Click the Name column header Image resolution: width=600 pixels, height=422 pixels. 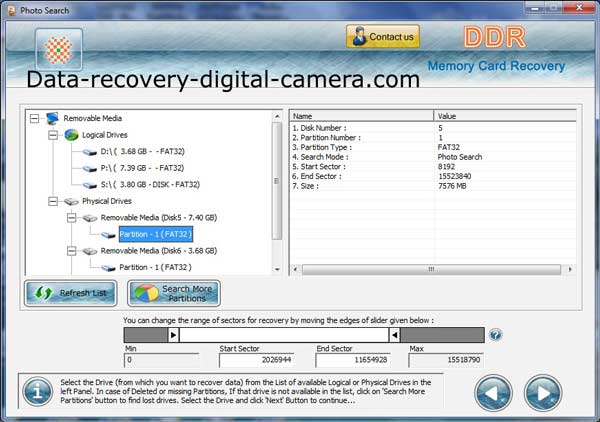[362, 116]
